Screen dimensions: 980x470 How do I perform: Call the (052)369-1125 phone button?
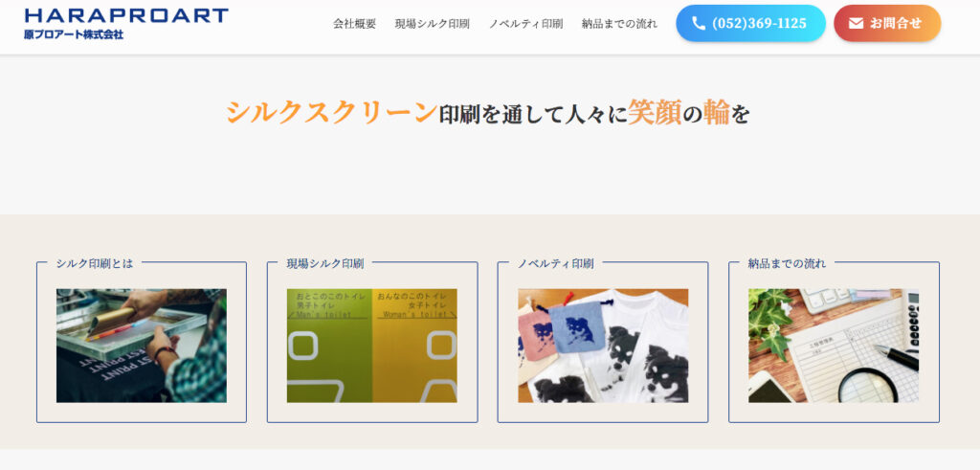[750, 24]
